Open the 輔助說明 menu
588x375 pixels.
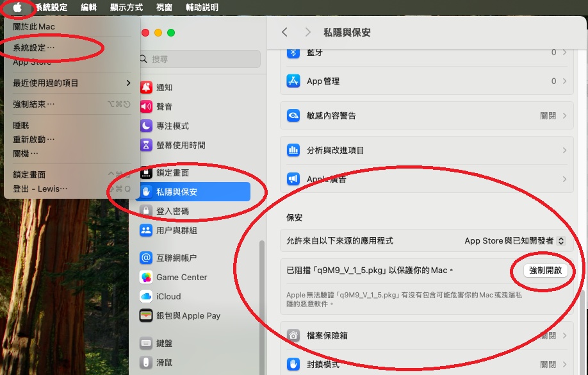[202, 8]
